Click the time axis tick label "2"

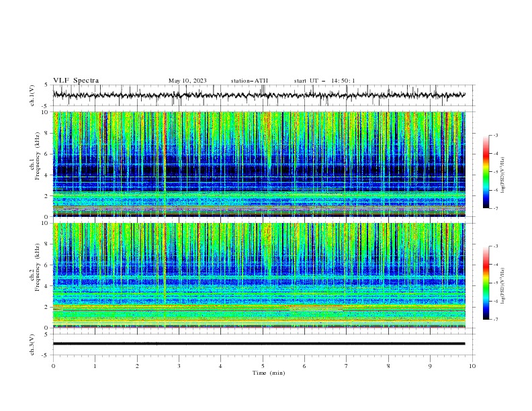(137, 366)
